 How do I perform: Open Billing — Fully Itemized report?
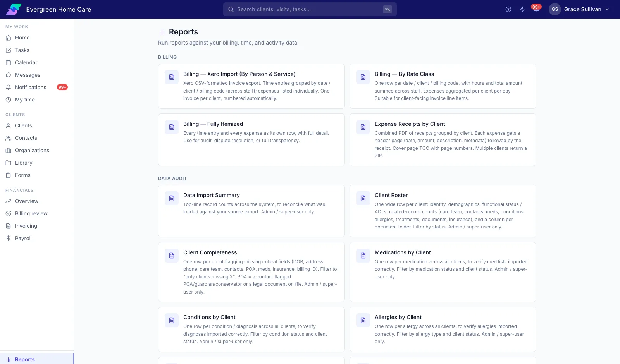point(251,140)
